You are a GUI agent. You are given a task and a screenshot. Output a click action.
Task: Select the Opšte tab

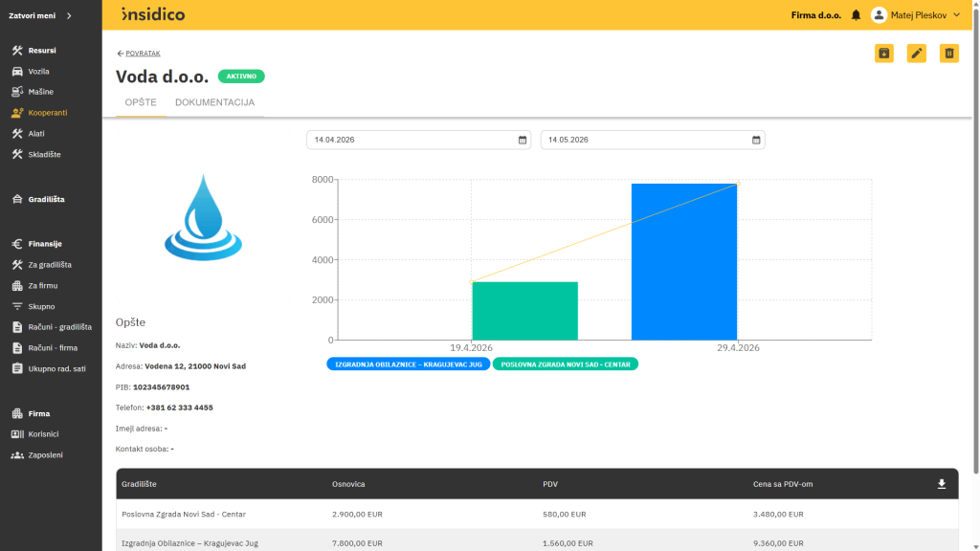141,102
